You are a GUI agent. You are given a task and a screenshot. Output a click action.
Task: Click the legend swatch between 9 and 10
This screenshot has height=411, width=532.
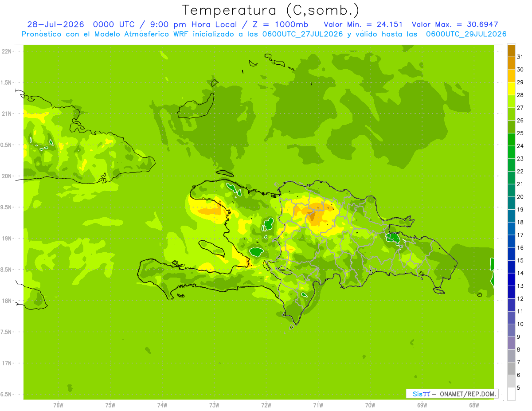(x=511, y=330)
